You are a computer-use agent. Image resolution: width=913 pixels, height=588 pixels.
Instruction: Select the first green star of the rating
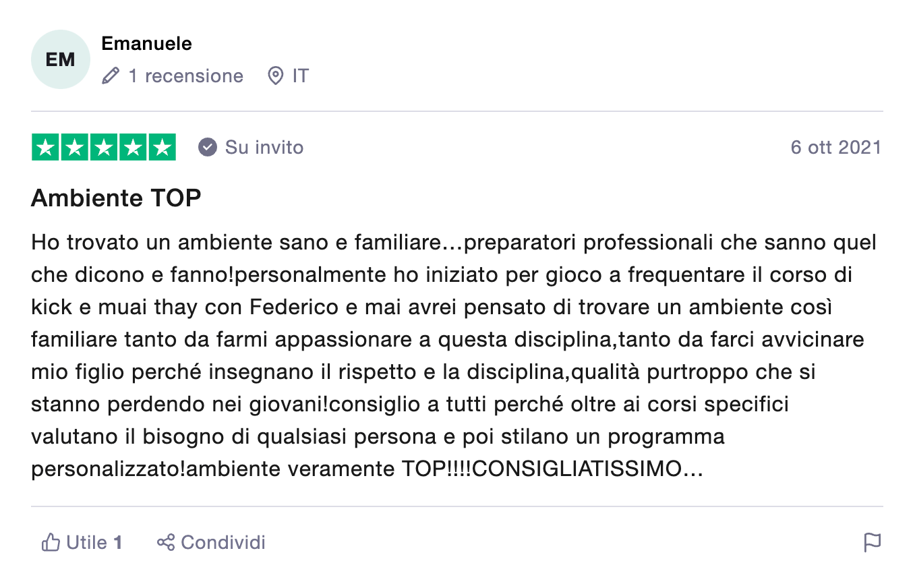point(44,146)
